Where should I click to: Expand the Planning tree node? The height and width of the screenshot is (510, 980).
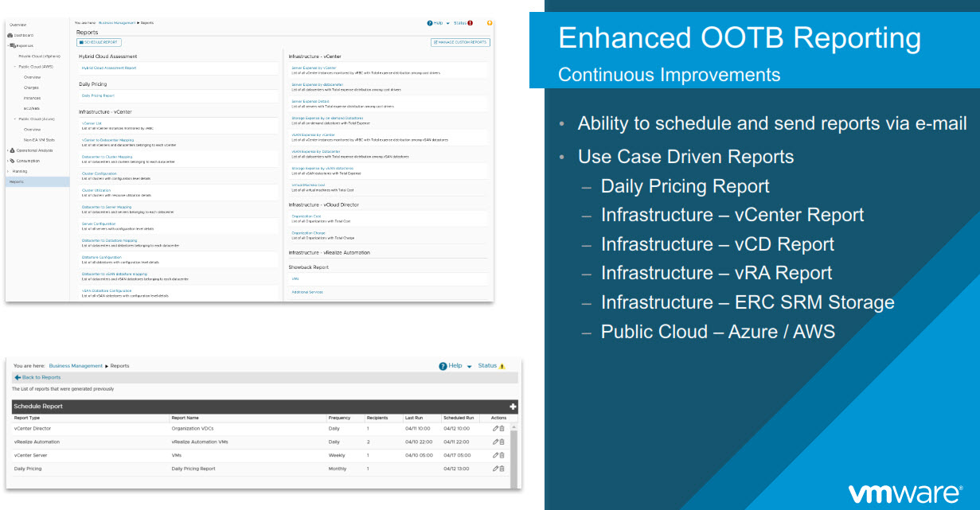click(x=7, y=171)
